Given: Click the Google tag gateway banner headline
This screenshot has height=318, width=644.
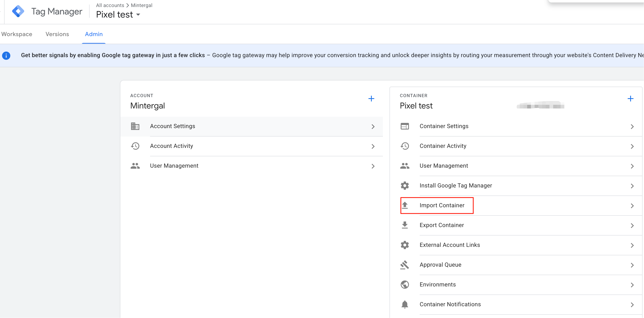Looking at the screenshot, I should click(113, 55).
